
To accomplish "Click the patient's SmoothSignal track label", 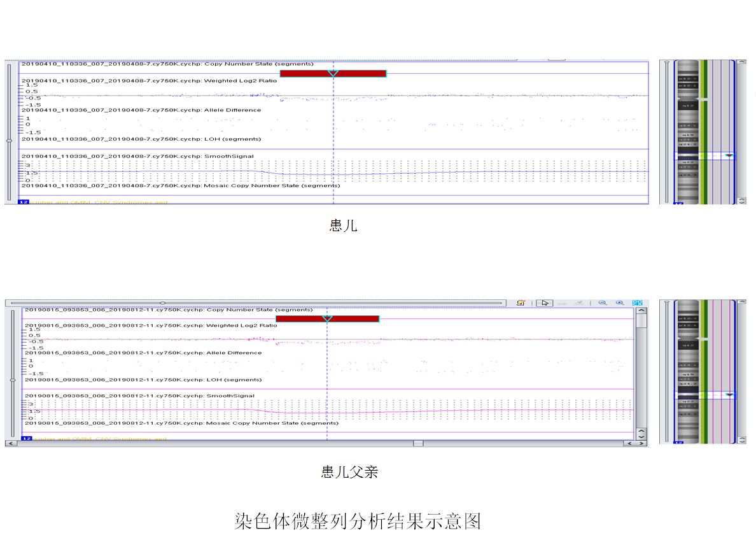I will pos(137,156).
